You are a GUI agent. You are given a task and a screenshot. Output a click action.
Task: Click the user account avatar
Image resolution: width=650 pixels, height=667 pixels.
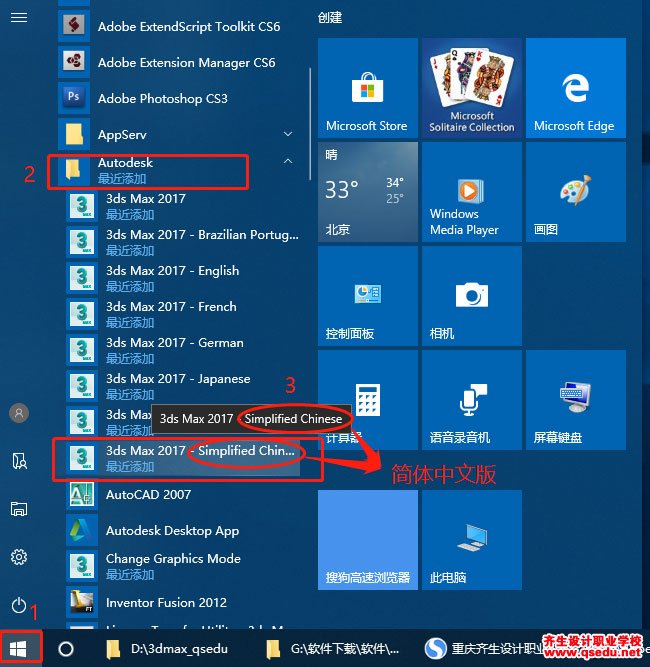(19, 413)
